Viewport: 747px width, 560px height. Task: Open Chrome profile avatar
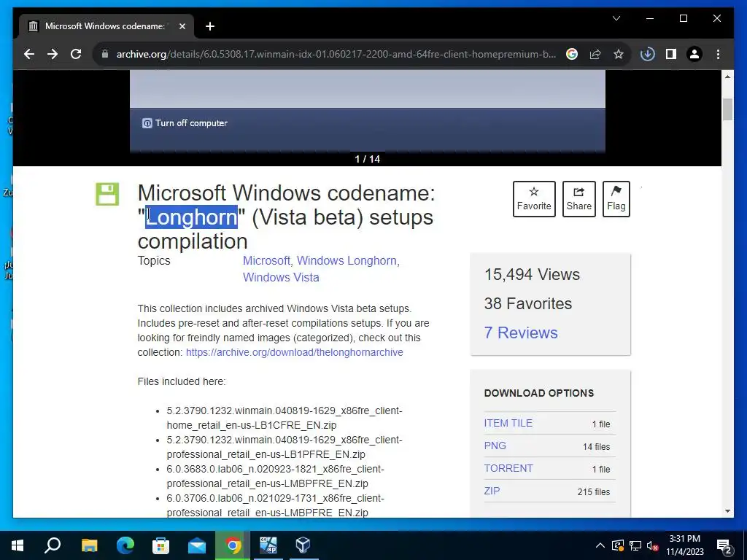pos(694,54)
